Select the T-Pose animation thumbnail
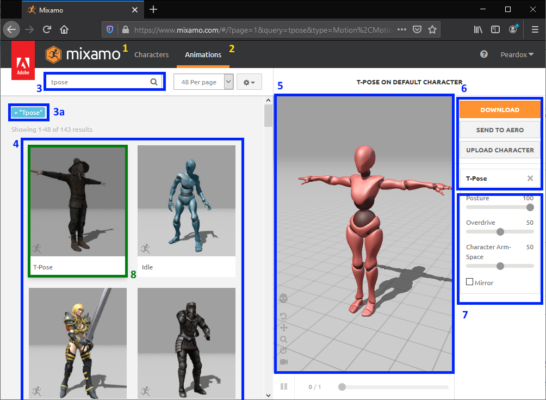This screenshot has height=400, width=546. 78,211
